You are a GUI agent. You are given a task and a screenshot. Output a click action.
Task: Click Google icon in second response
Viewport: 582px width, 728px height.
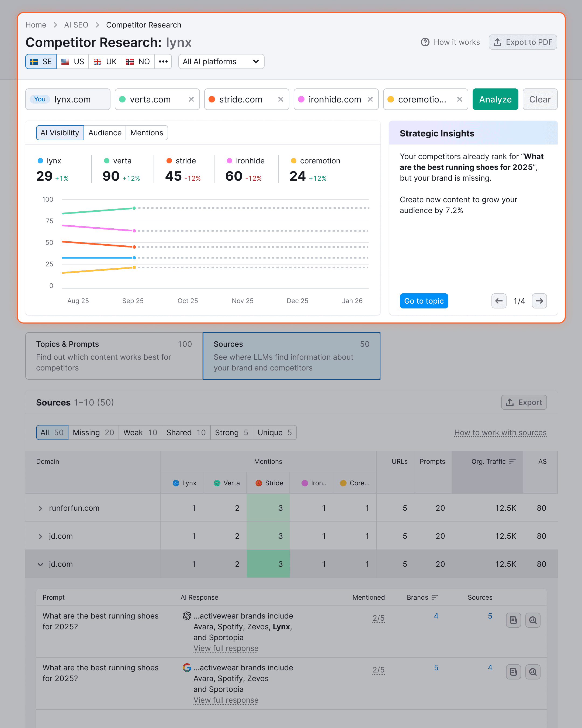(x=187, y=668)
